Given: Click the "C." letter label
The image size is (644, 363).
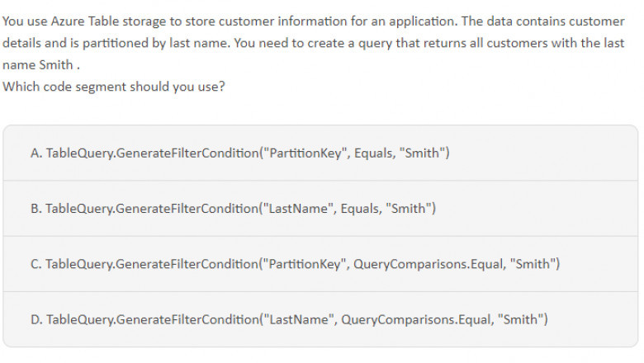Looking at the screenshot, I should 36,263.
